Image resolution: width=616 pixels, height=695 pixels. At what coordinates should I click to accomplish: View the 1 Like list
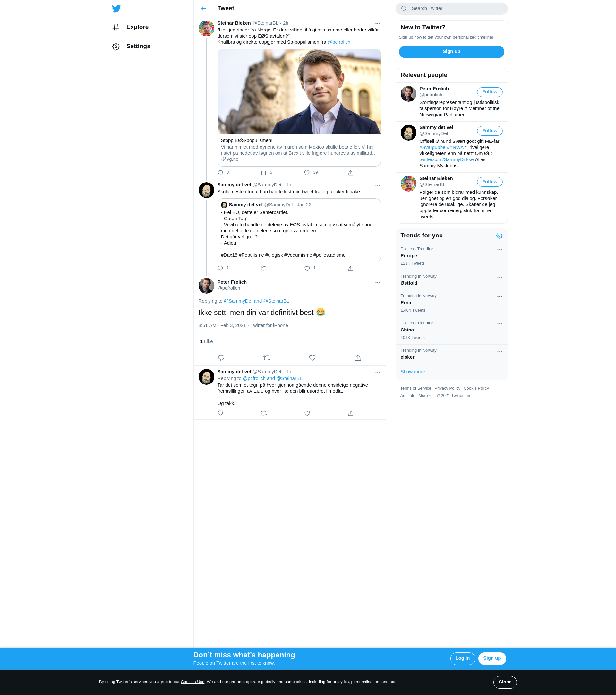206,341
